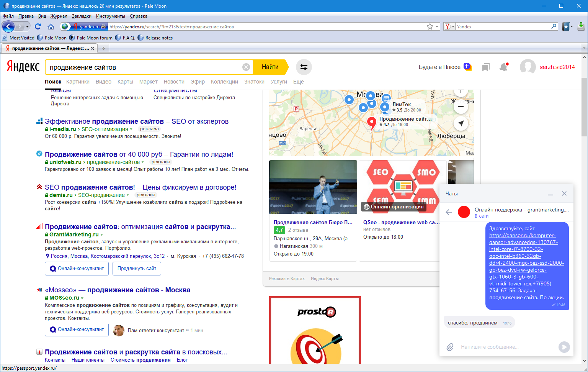Click the Найти search button
Image resolution: width=588 pixels, height=372 pixels.
[270, 67]
